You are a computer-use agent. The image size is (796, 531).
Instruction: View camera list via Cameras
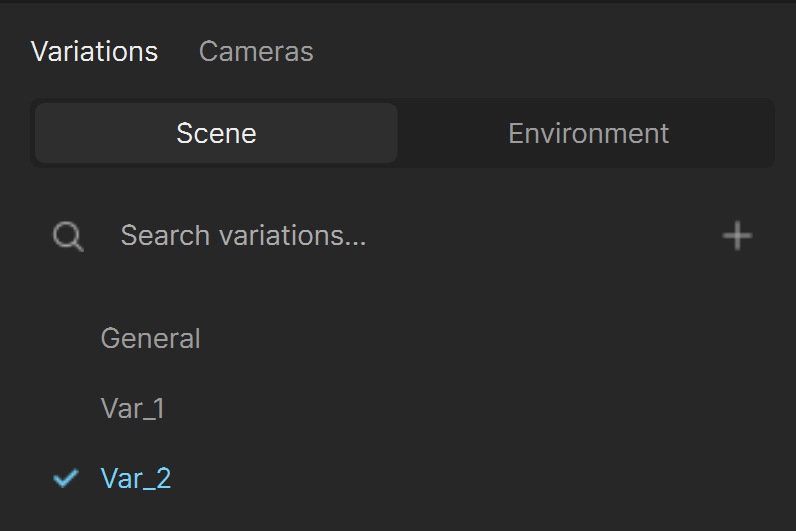coord(256,51)
